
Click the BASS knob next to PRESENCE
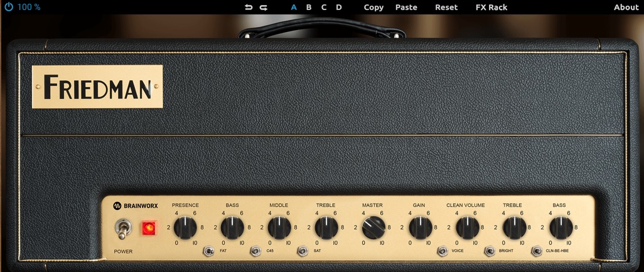(x=232, y=228)
